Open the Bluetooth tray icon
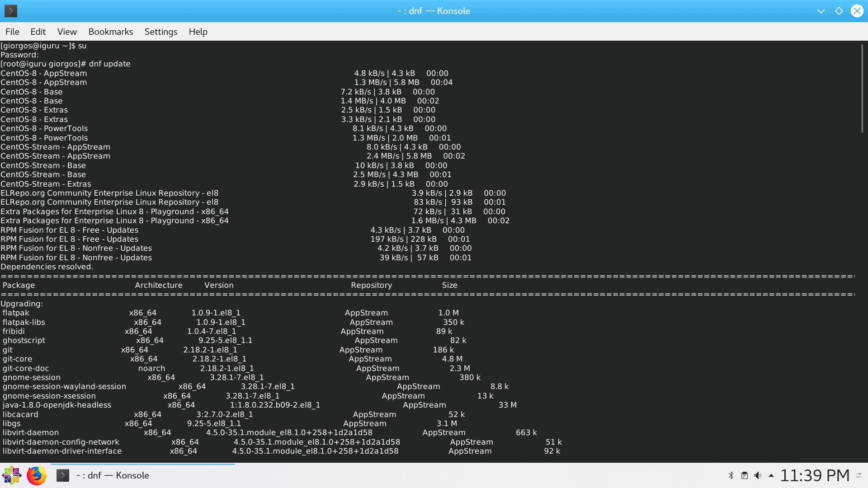The width and height of the screenshot is (868, 488). (731, 475)
